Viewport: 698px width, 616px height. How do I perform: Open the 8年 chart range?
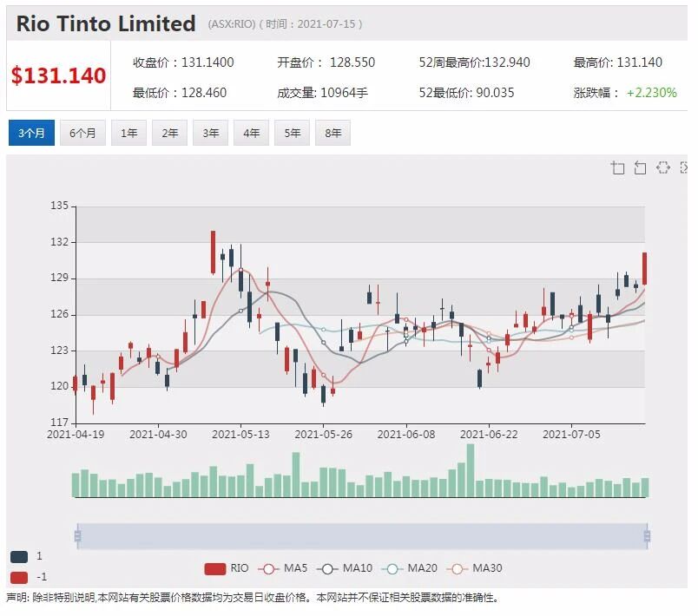tap(333, 133)
